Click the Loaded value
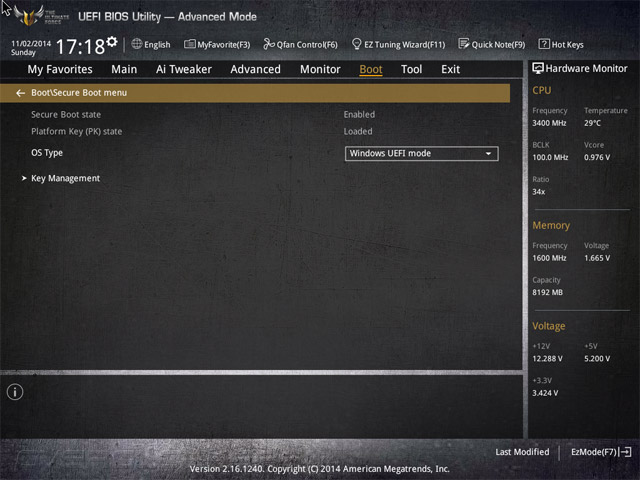The width and height of the screenshot is (640, 480). (x=358, y=131)
